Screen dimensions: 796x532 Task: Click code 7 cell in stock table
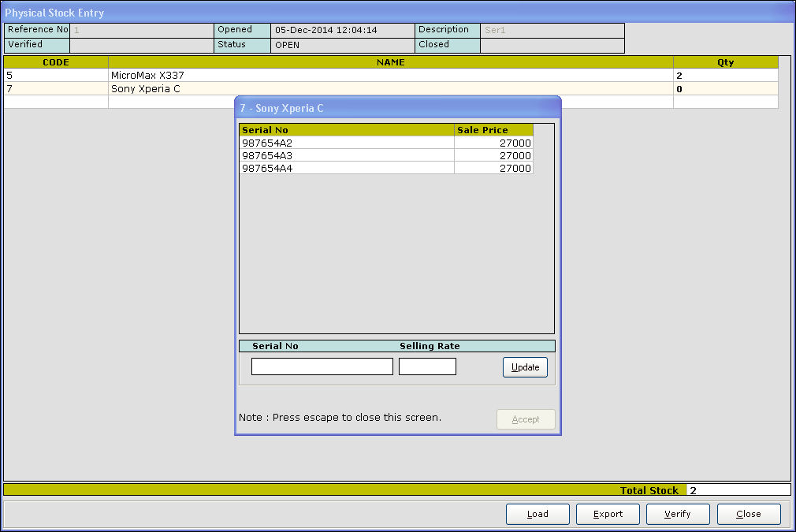[56, 89]
